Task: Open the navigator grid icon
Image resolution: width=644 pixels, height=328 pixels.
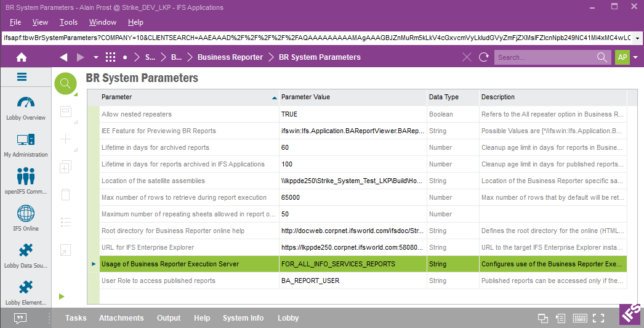Action: [x=110, y=57]
